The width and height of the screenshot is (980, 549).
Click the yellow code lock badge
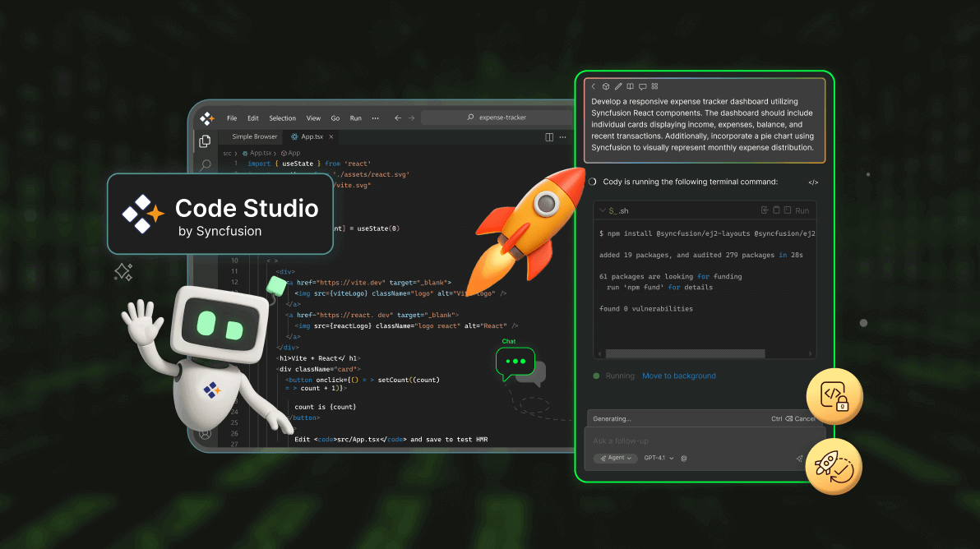click(834, 399)
